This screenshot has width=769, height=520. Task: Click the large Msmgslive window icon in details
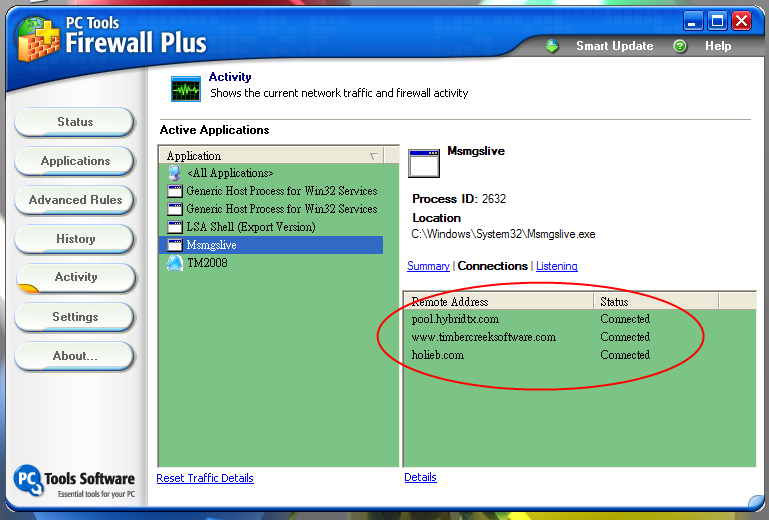[424, 163]
